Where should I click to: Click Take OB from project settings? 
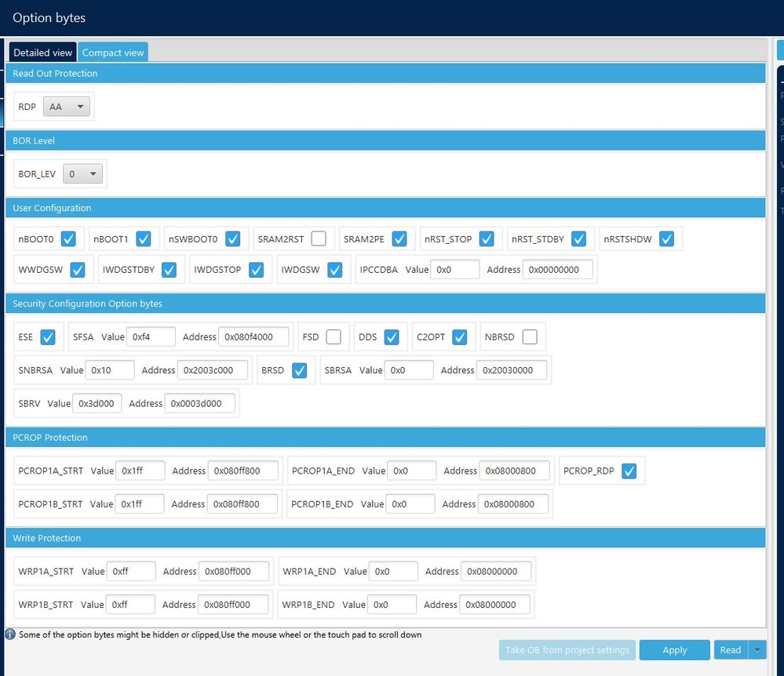point(567,650)
